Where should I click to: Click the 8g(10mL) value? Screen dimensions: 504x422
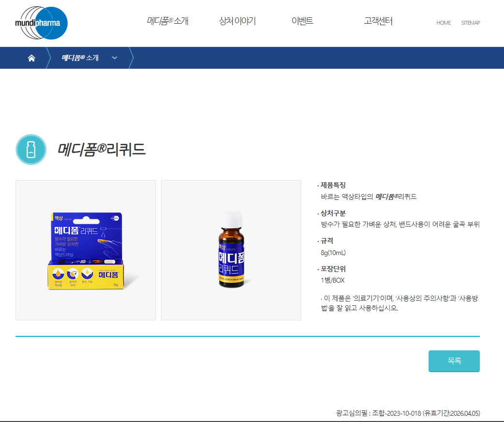pos(333,253)
